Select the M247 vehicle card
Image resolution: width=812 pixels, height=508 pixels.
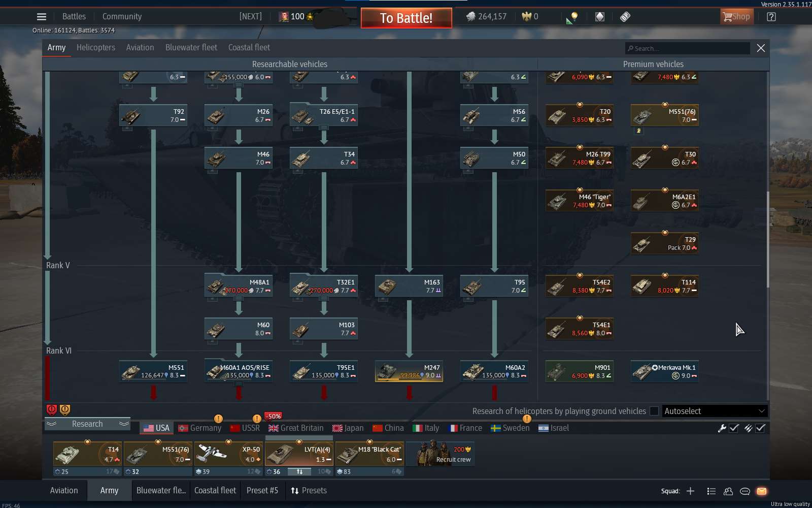click(x=409, y=371)
